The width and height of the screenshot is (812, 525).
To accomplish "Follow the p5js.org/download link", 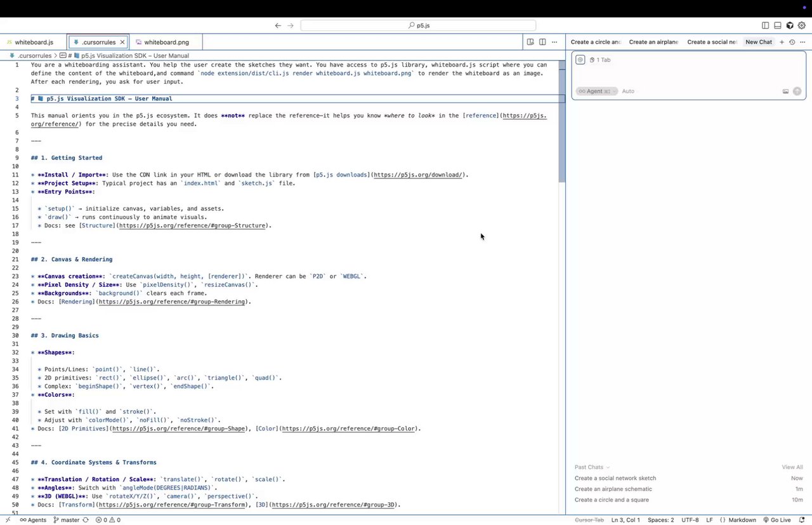I will tap(417, 175).
